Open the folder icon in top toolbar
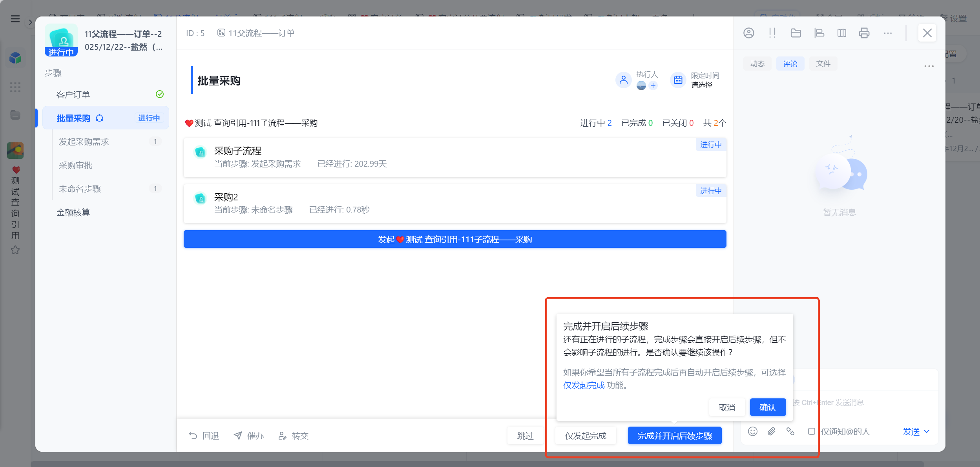Viewport: 980px width, 467px height. 796,33
